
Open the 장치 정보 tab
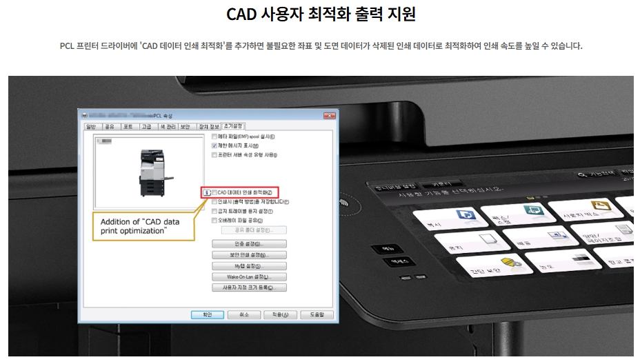click(208, 126)
